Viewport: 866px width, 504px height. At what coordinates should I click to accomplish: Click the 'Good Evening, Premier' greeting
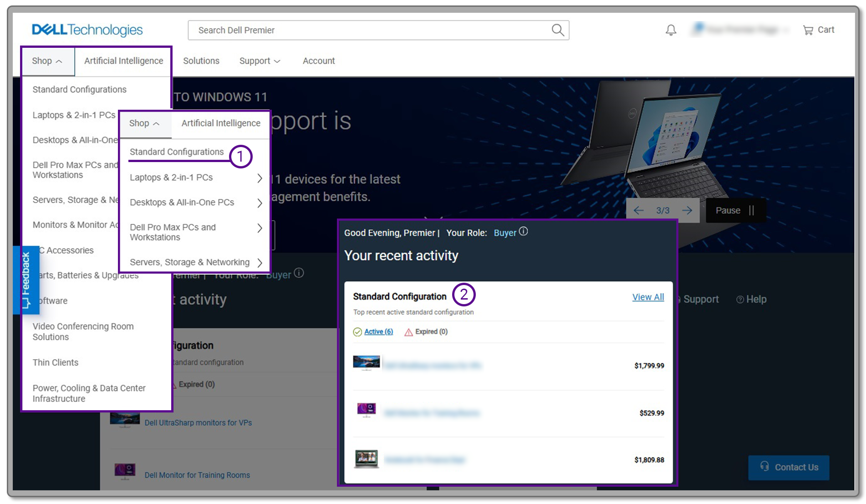pyautogui.click(x=389, y=233)
